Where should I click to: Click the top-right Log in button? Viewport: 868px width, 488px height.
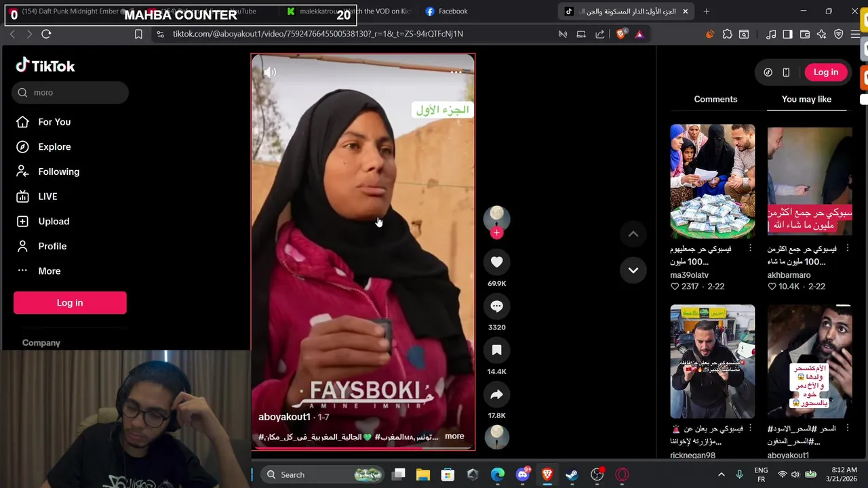pos(825,73)
